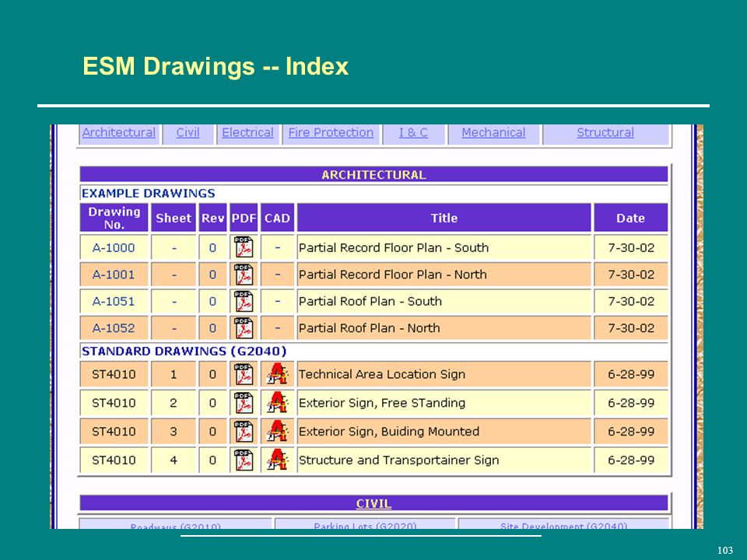Viewport: 747px width, 560px height.
Task: Open the Structural section link
Action: point(605,132)
